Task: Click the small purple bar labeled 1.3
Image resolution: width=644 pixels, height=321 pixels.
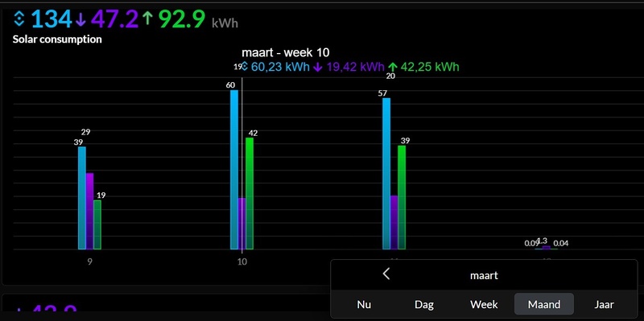Action: pos(547,248)
